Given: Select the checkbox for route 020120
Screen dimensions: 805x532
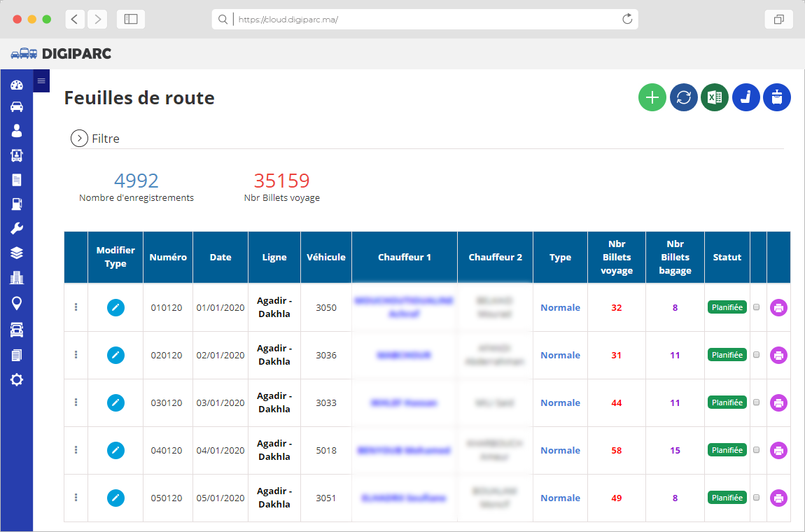Looking at the screenshot, I should click(758, 355).
